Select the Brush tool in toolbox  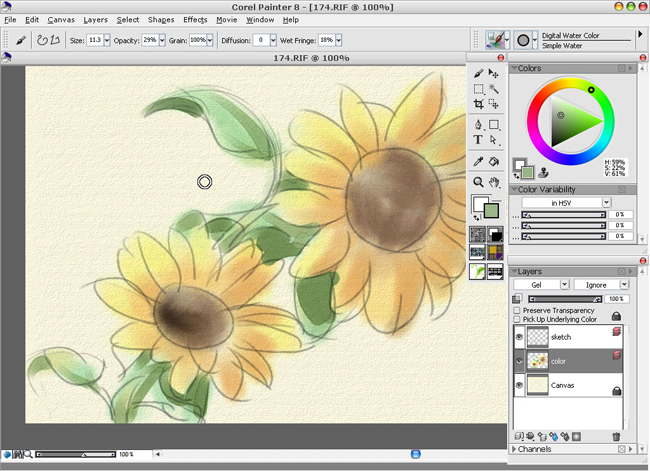pyautogui.click(x=479, y=74)
